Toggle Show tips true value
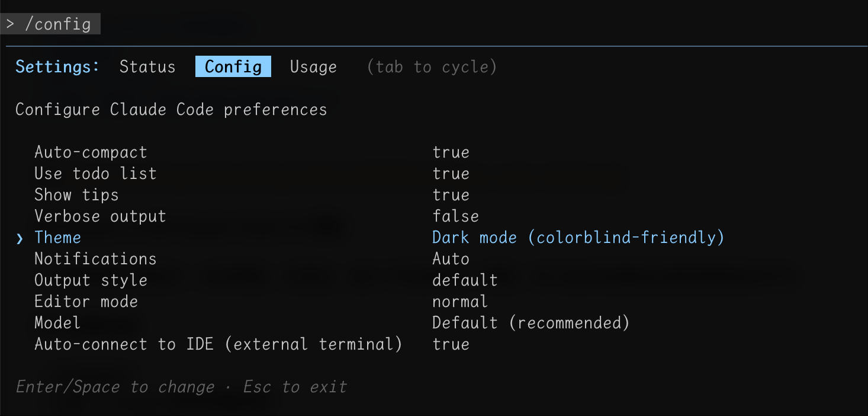 pos(451,195)
